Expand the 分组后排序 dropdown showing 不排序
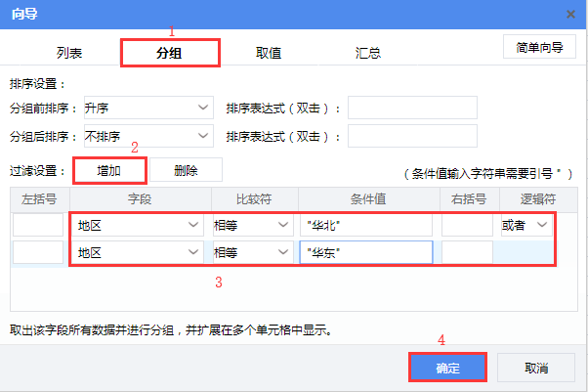The image size is (588, 392). [148, 135]
